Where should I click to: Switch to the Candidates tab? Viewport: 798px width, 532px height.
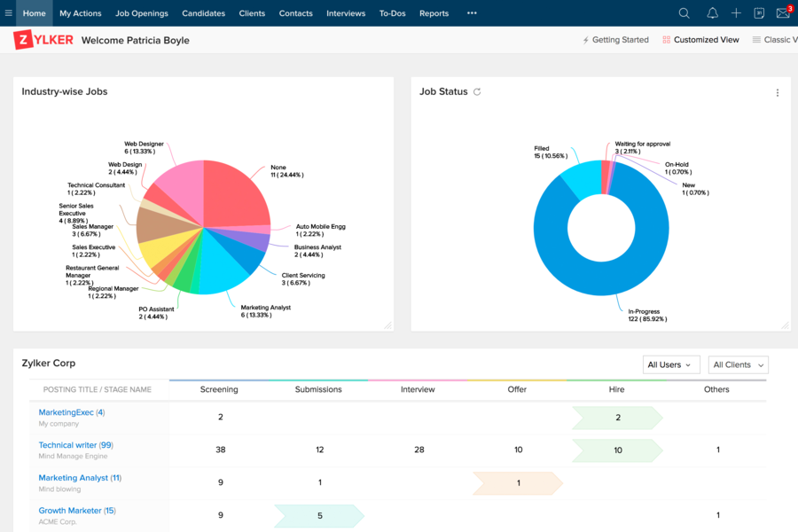(x=203, y=13)
